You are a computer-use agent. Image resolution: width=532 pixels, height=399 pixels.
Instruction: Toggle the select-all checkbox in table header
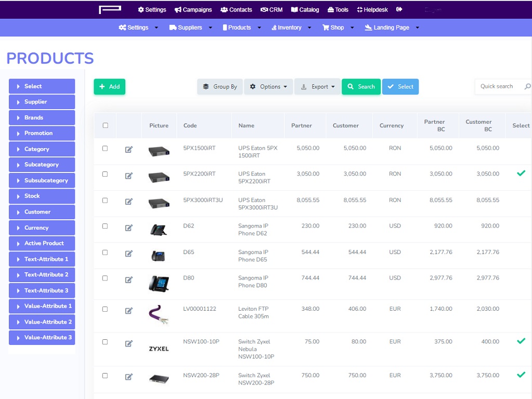106,125
